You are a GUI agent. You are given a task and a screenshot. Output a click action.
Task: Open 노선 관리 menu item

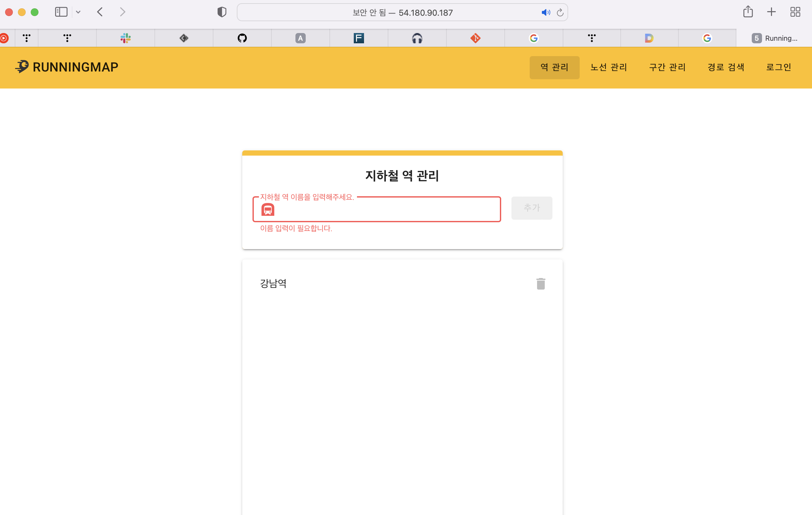[x=608, y=67]
